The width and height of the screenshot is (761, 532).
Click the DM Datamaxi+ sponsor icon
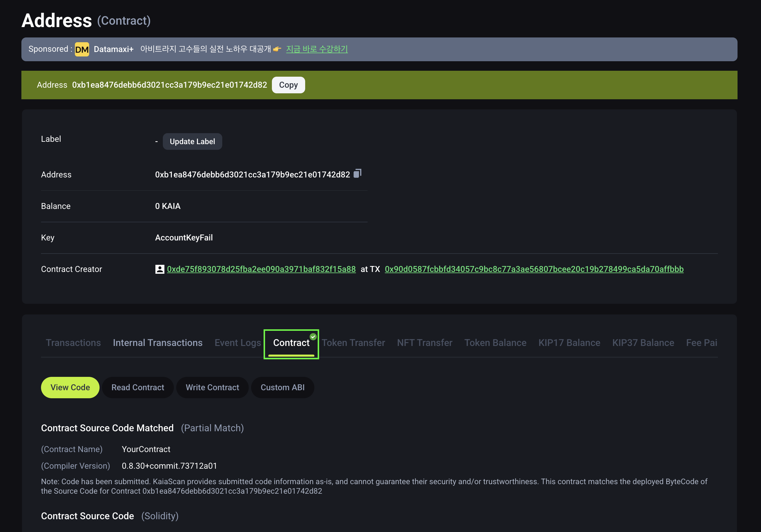[x=82, y=49]
